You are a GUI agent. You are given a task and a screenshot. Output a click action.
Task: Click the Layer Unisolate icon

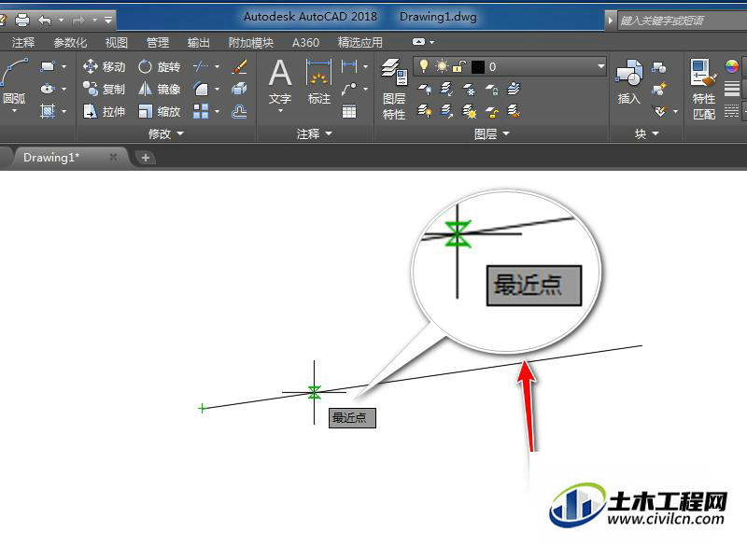coord(446,111)
